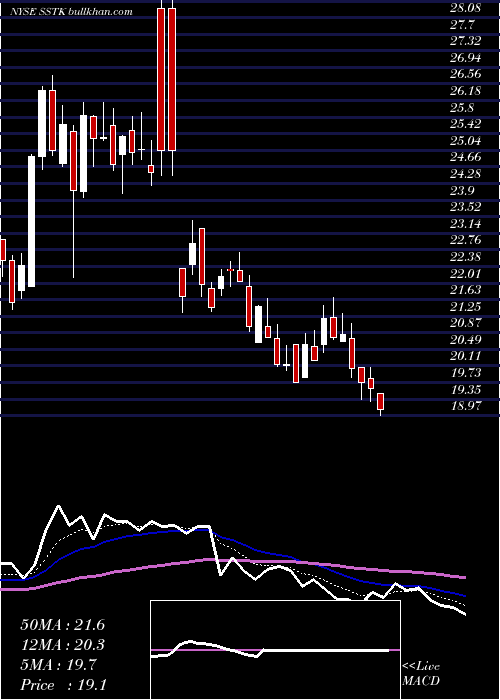
Task: Click the 27.7 price axis label
Action: (x=462, y=24)
